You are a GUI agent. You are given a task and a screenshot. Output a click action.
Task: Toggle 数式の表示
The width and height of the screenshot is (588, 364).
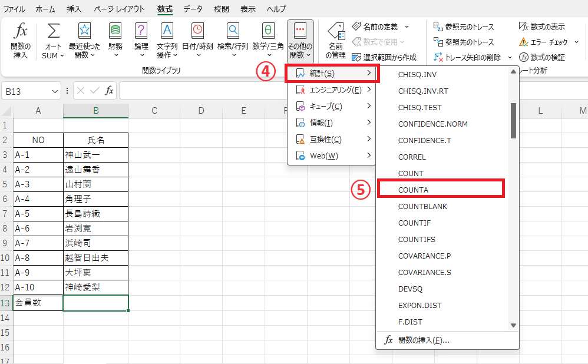click(x=541, y=27)
